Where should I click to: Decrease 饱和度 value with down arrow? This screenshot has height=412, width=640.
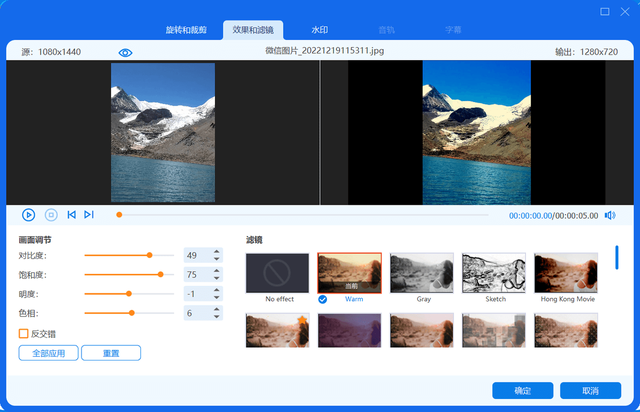[217, 278]
